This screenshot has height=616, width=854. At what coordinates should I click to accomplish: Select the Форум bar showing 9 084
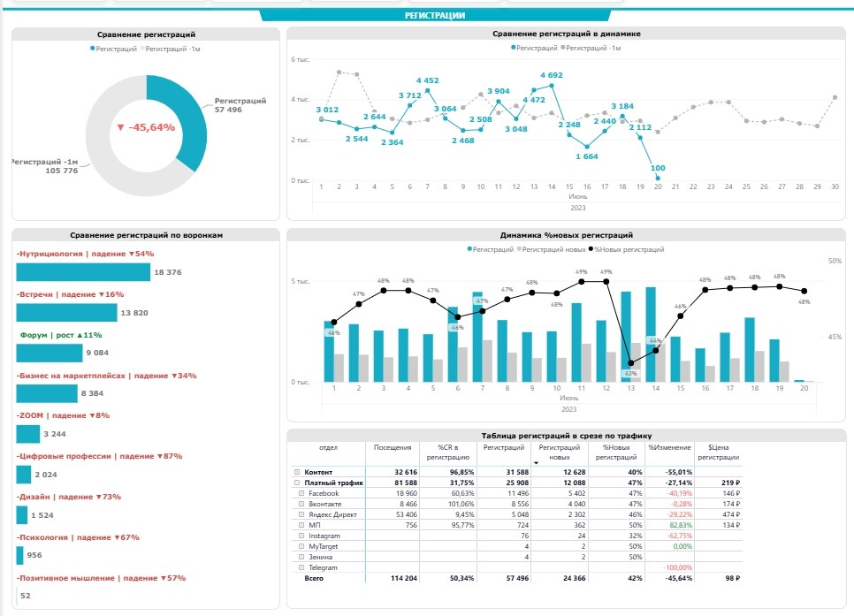pyautogui.click(x=49, y=353)
